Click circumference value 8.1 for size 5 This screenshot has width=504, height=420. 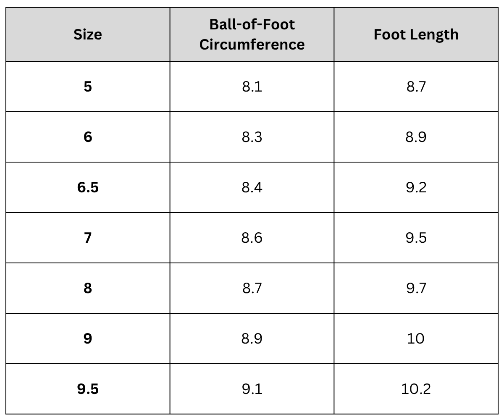[x=252, y=87]
